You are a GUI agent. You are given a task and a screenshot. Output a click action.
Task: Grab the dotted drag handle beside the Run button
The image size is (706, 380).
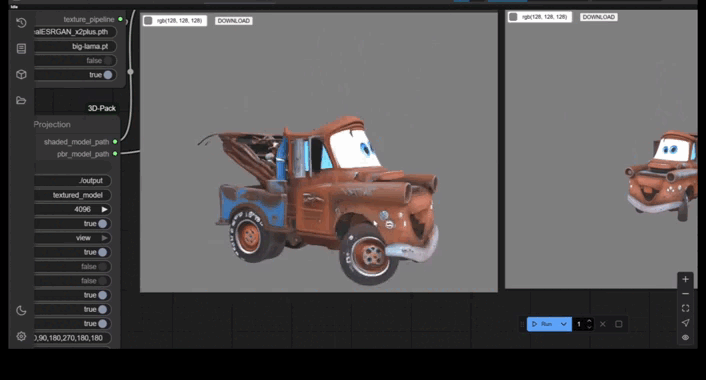(x=522, y=324)
